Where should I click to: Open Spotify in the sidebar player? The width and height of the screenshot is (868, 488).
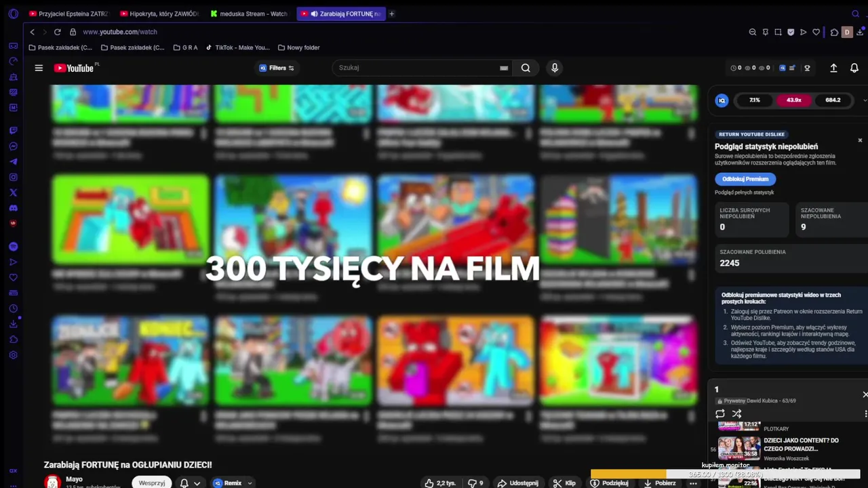click(x=13, y=247)
